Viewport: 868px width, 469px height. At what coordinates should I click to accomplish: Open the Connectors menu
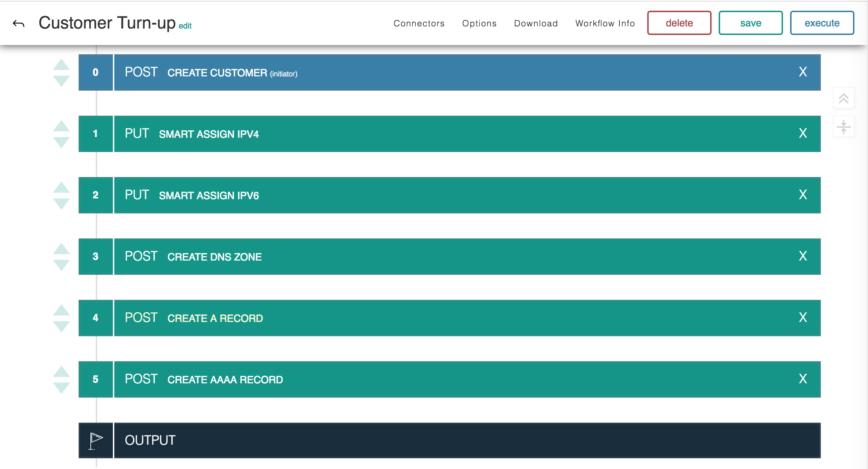[419, 24]
